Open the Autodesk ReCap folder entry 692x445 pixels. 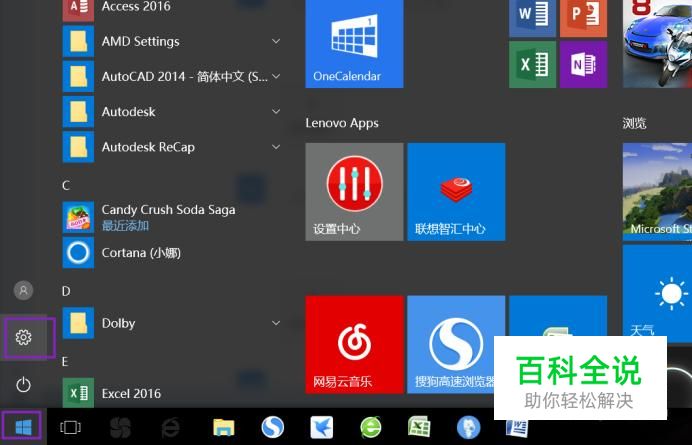(x=174, y=147)
